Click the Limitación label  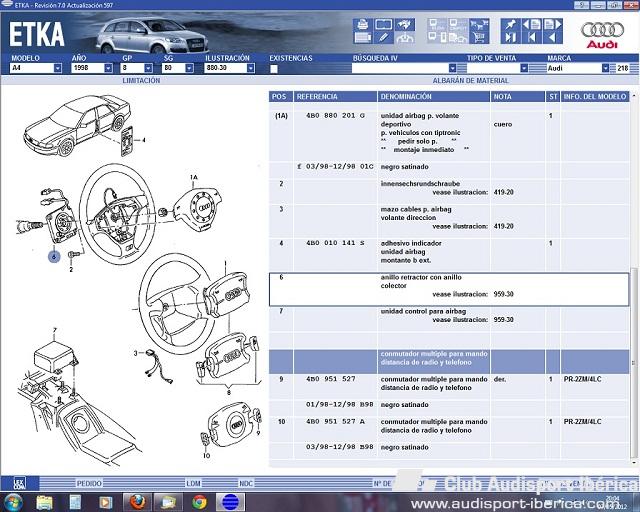click(x=141, y=80)
